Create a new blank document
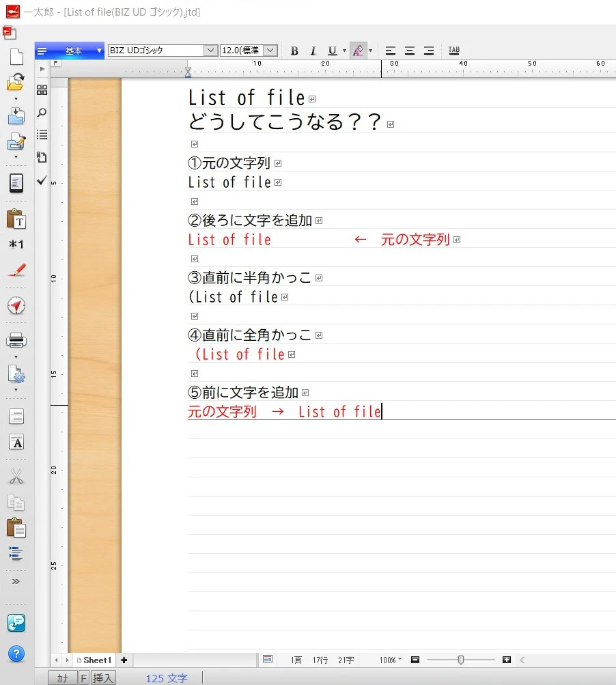Viewport: 616px width, 685px height. point(16,57)
